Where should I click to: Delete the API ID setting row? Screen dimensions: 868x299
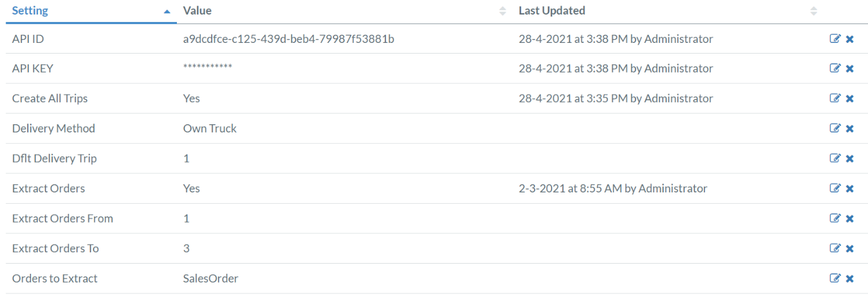click(x=850, y=39)
